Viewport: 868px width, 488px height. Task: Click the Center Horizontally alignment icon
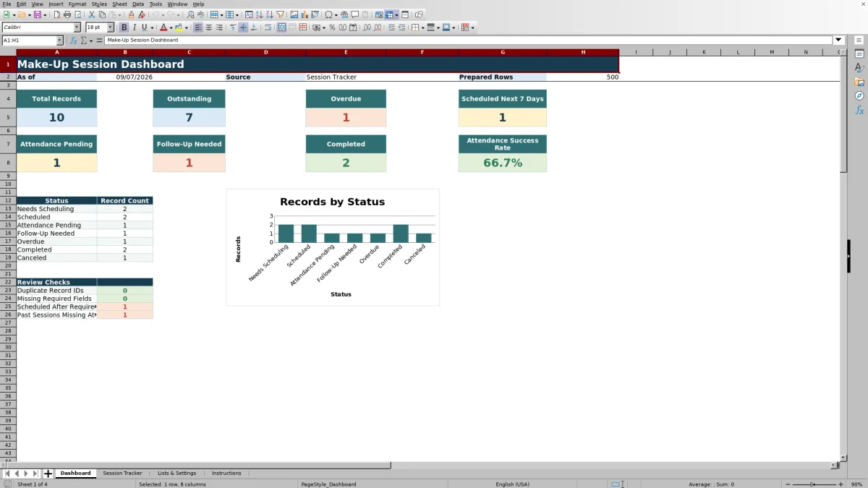tap(208, 27)
